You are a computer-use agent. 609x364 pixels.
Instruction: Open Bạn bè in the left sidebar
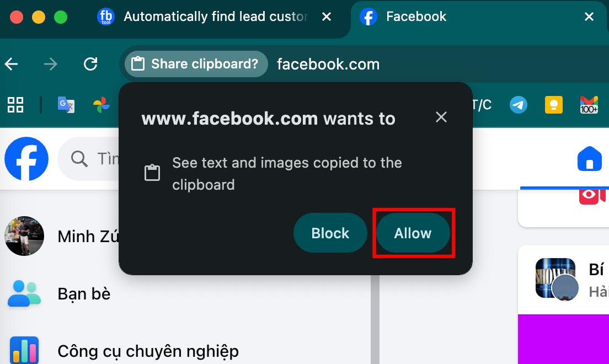pyautogui.click(x=59, y=294)
